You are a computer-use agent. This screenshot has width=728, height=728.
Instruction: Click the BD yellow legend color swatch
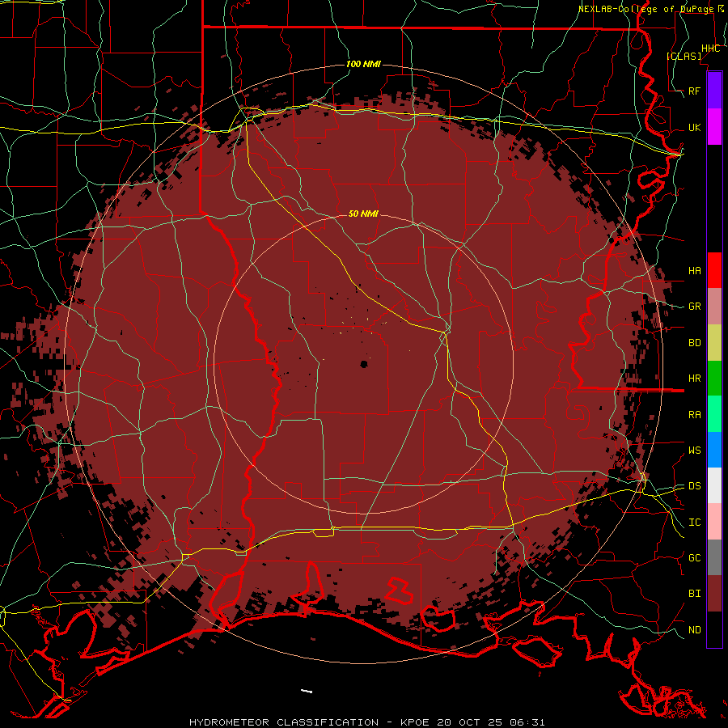click(714, 343)
